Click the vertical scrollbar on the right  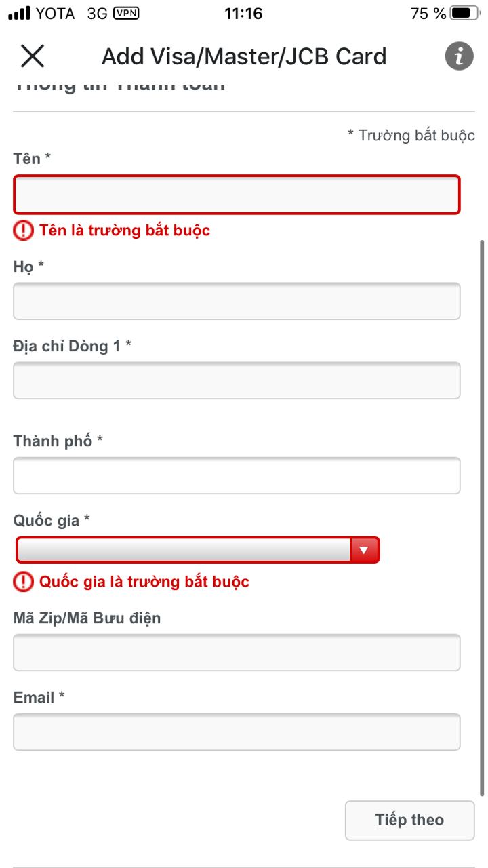(482, 517)
